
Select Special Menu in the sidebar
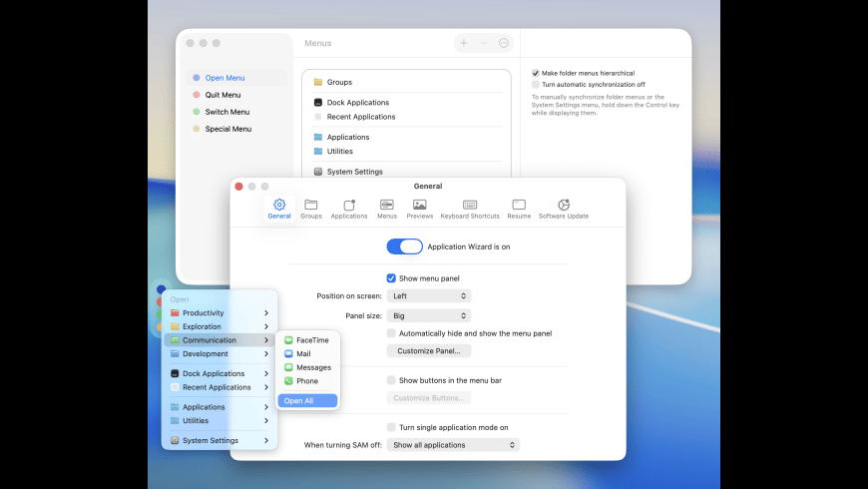(236, 129)
